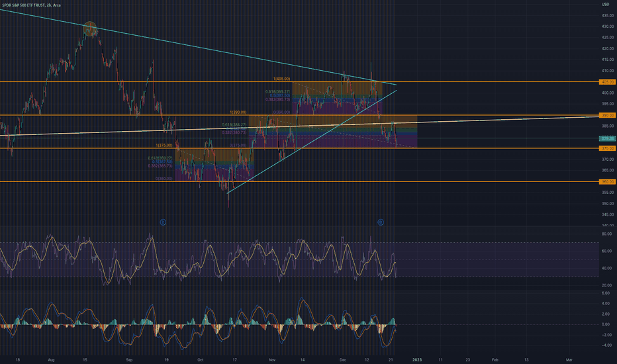The width and height of the screenshot is (617, 364).
Task: Click the Fib label 0(375.00)
Action: click(238, 146)
